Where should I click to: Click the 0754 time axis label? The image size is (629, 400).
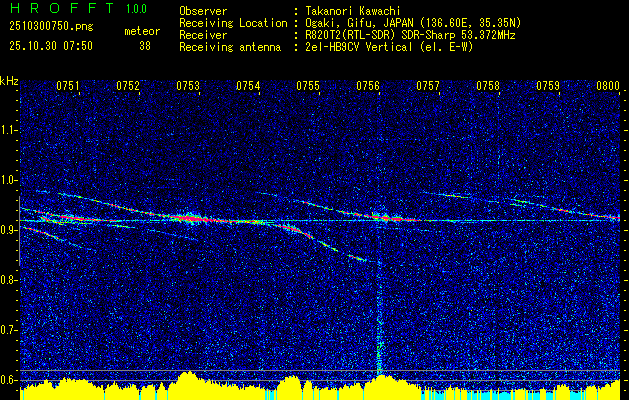click(x=248, y=86)
